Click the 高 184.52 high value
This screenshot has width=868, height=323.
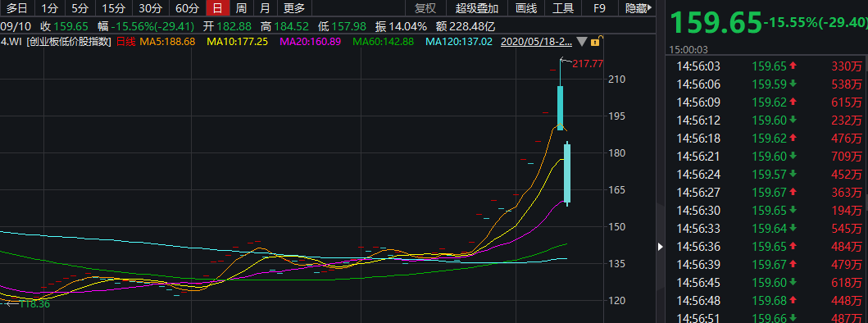[x=284, y=26]
